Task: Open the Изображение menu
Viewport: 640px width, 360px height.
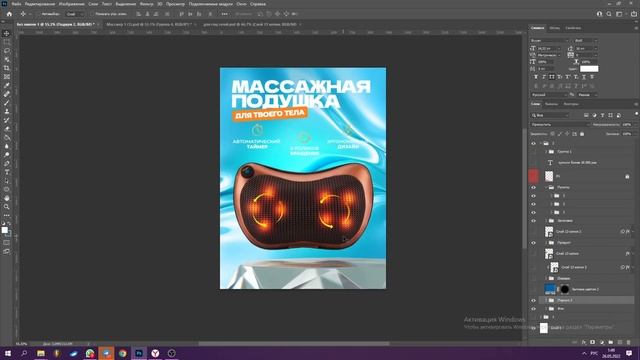Action: tap(71, 4)
